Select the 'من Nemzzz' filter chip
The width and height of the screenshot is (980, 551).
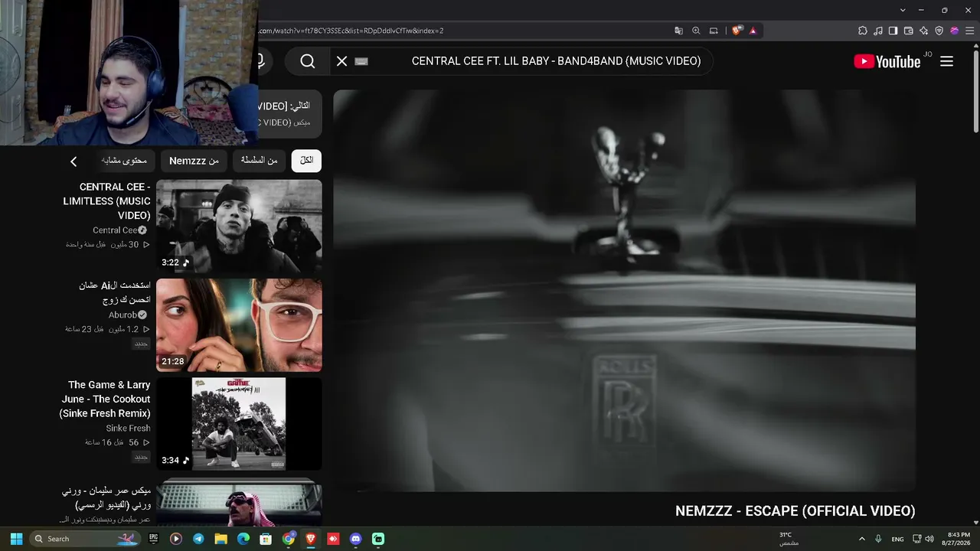coord(194,161)
